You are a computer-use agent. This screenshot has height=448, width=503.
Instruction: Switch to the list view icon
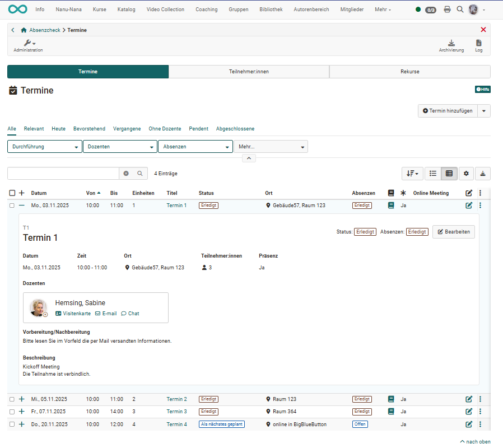pos(433,174)
